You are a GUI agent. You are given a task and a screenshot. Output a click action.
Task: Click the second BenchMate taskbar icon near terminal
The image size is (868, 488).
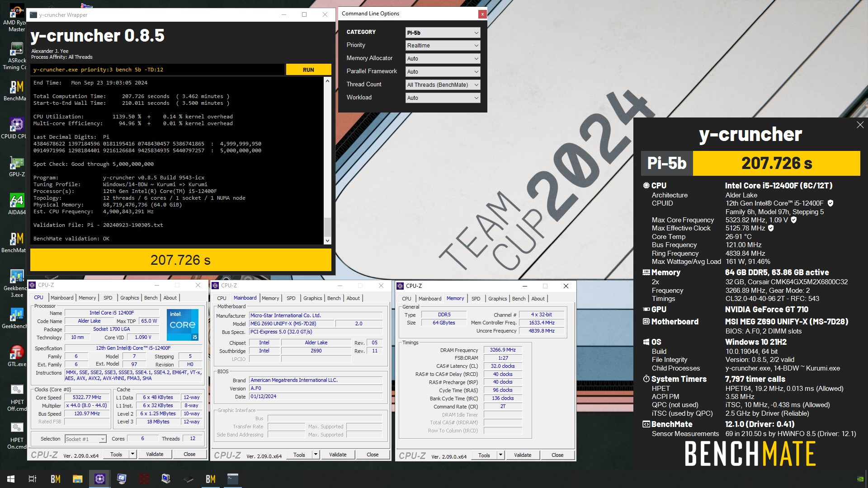211,479
